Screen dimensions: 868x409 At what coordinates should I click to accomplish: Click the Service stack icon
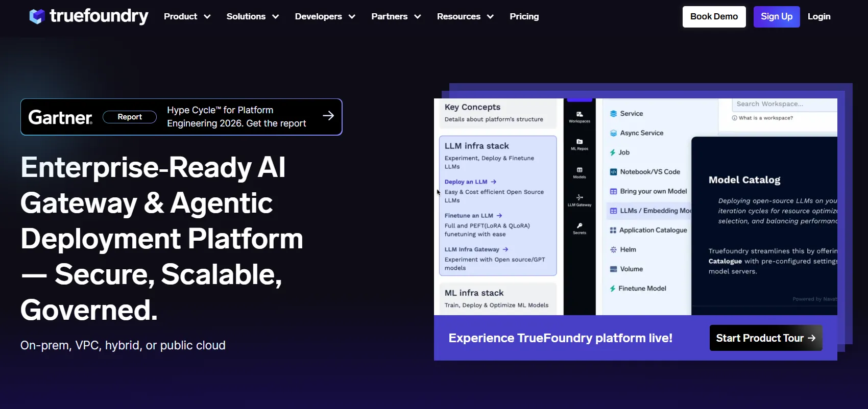(x=613, y=114)
